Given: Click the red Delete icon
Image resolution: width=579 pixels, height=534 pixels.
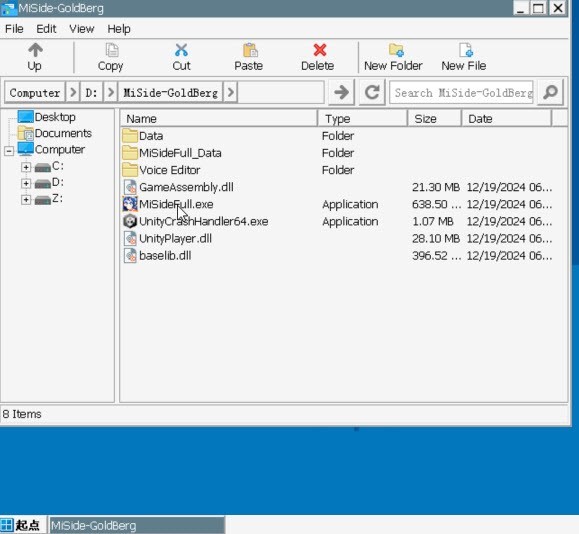Looking at the screenshot, I should (x=319, y=50).
